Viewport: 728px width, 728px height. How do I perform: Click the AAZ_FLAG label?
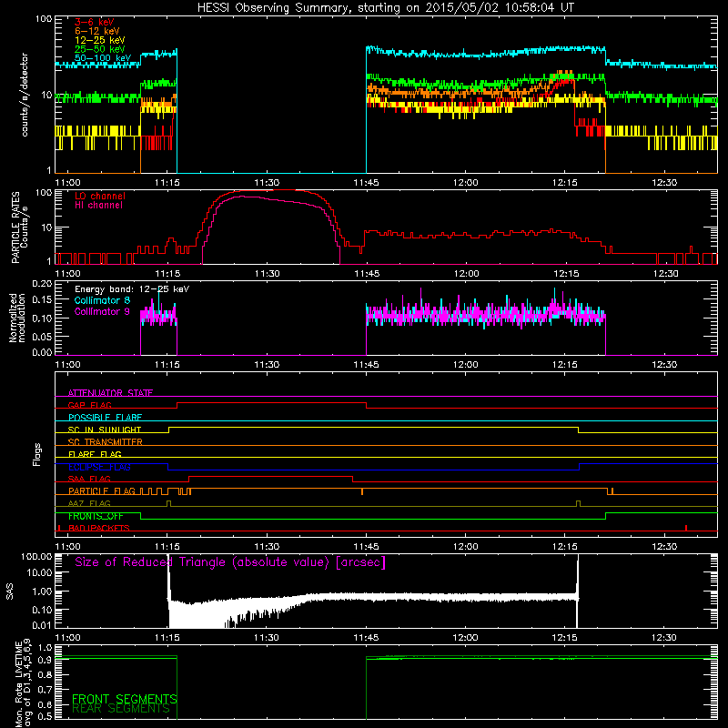point(89,503)
